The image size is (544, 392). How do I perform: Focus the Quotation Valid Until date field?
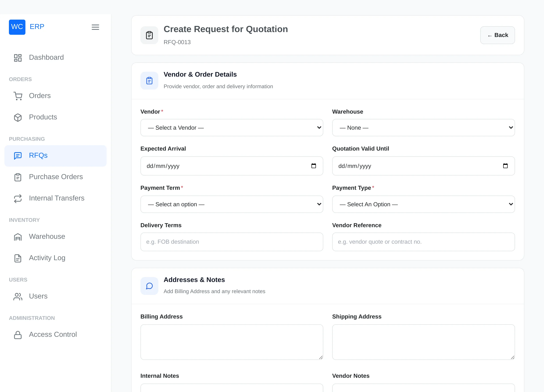click(x=423, y=166)
